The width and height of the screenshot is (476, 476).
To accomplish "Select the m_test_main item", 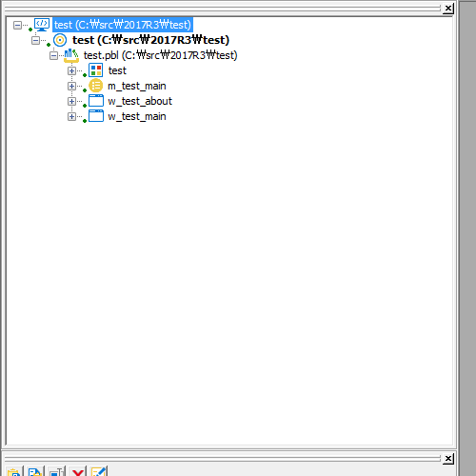I will (137, 86).
